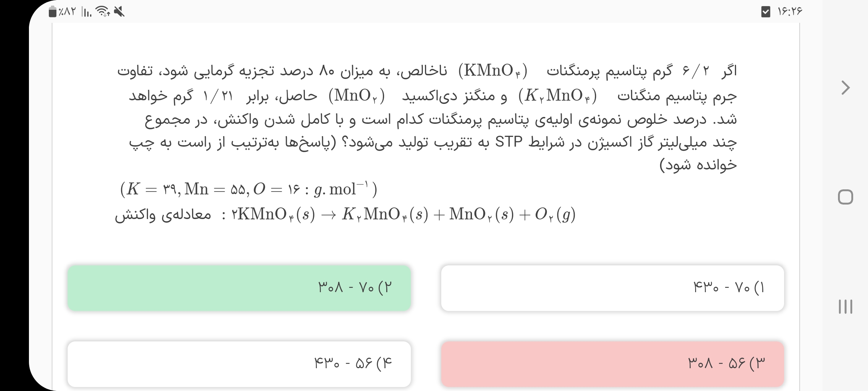Tap the molar masses line (K = 39)
The image size is (868, 391).
point(248,189)
